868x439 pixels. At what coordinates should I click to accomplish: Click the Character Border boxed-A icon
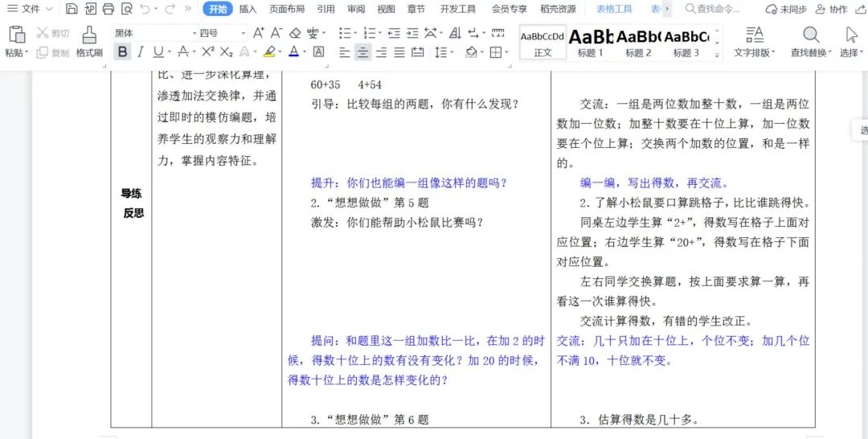pyautogui.click(x=319, y=52)
